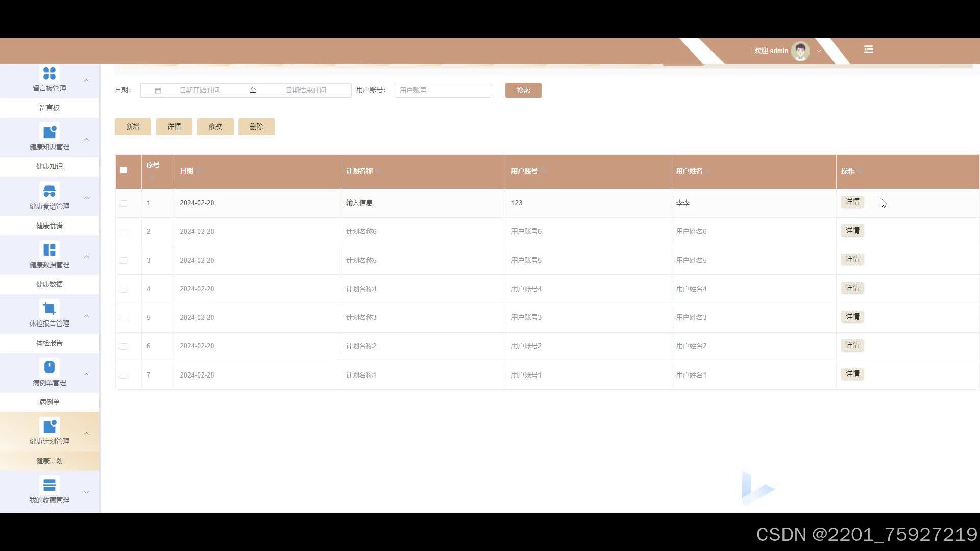980x551 pixels.
Task: Click the admin avatar picture
Action: (x=800, y=51)
